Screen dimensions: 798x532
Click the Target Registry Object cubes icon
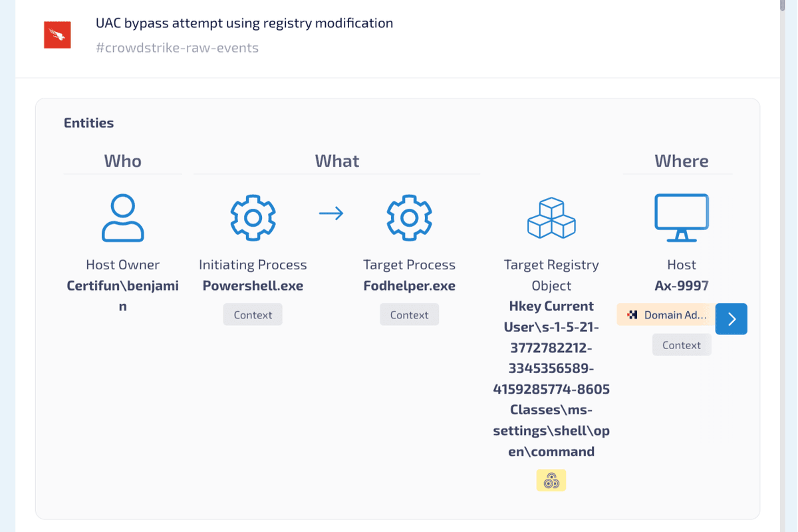[x=551, y=217]
